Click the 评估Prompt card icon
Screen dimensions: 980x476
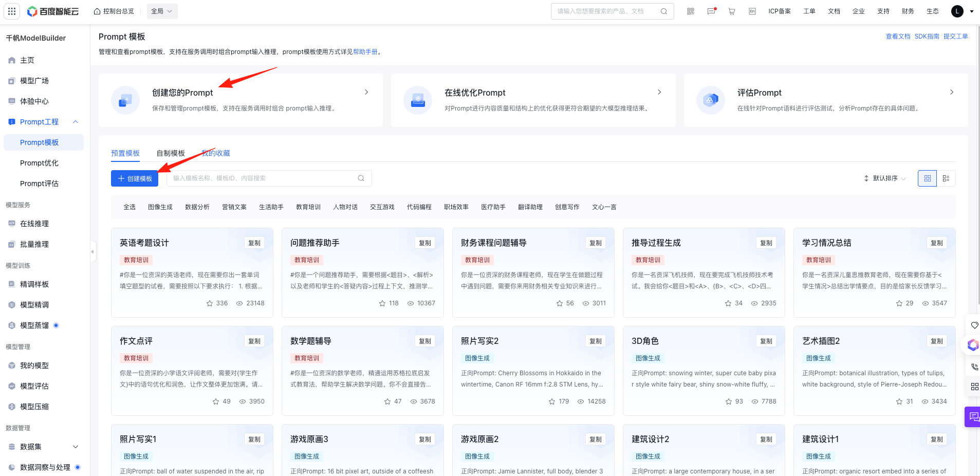(x=711, y=100)
